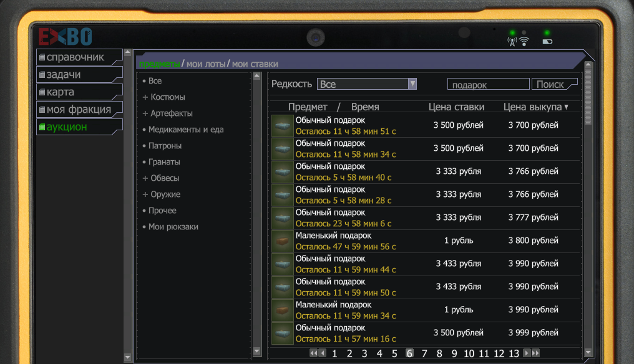The height and width of the screenshot is (364, 634).
Task: Open auction page 13
Action: (x=514, y=354)
